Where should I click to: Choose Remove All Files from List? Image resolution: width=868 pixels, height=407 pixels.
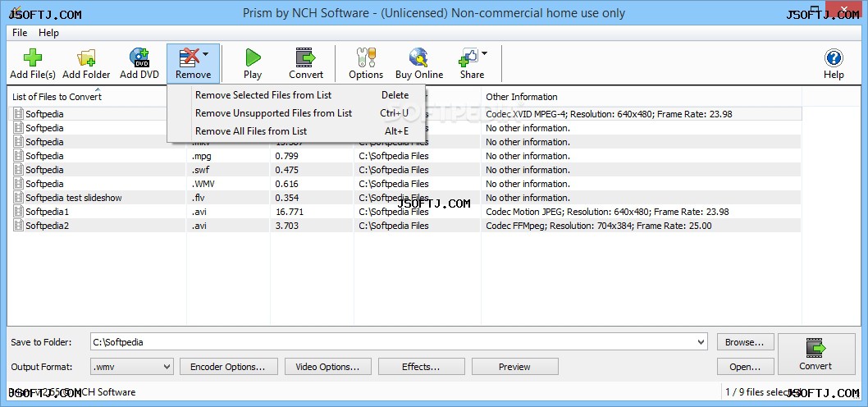tap(296, 131)
